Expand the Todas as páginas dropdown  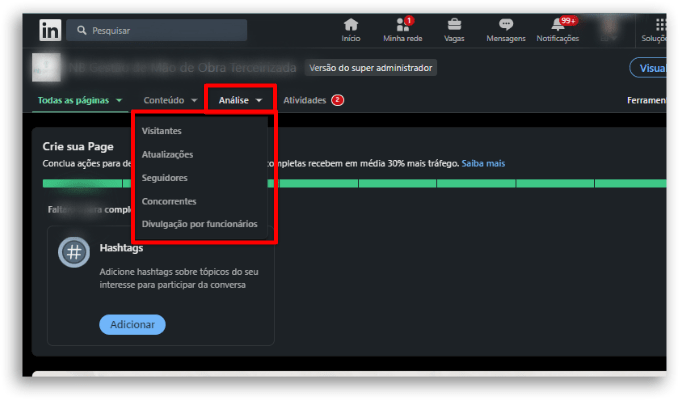pos(79,100)
